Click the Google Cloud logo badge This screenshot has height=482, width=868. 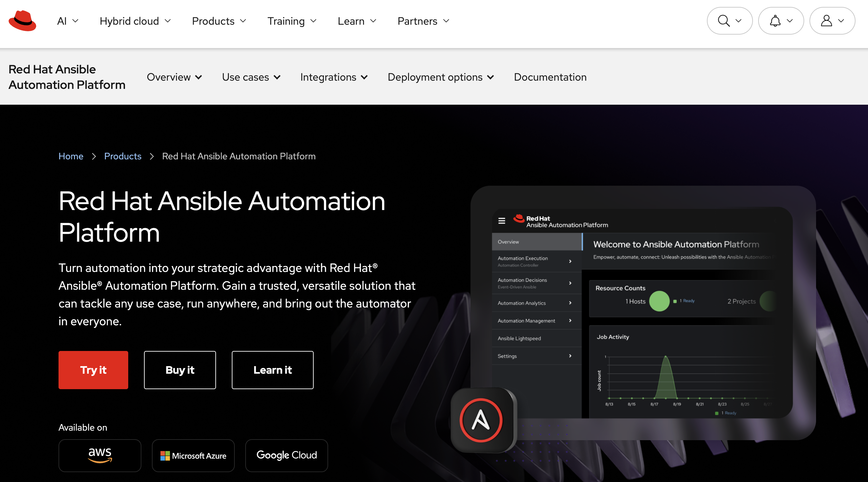[x=286, y=455]
